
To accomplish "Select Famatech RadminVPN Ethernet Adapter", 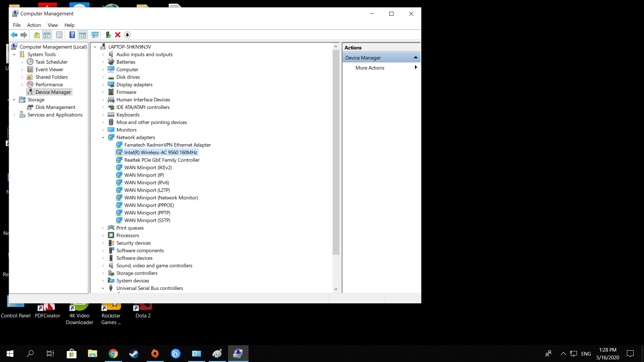I will point(167,145).
